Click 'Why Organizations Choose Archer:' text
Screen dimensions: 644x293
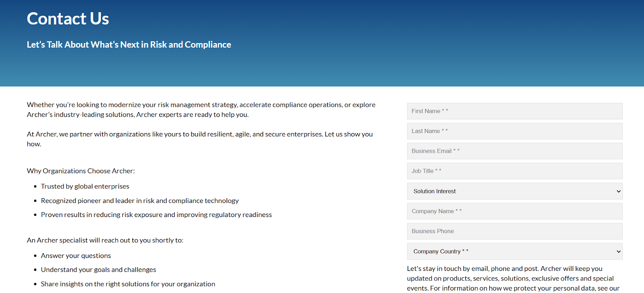(x=81, y=171)
